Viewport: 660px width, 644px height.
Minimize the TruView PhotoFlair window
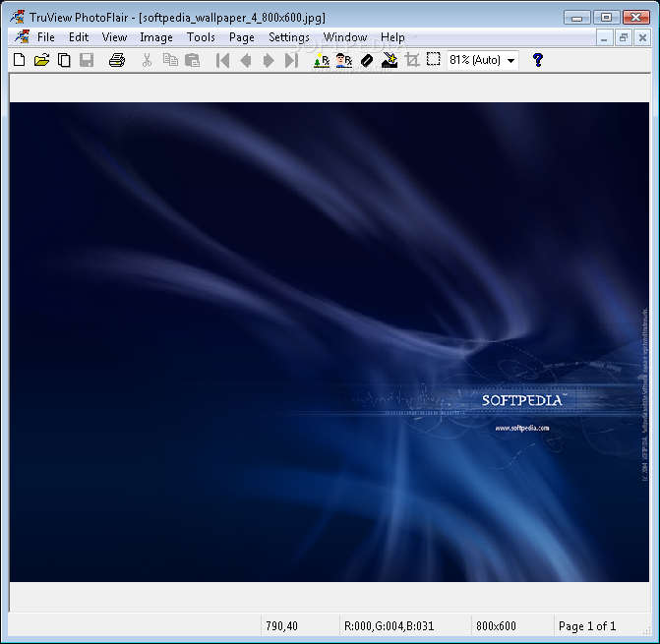(576, 18)
